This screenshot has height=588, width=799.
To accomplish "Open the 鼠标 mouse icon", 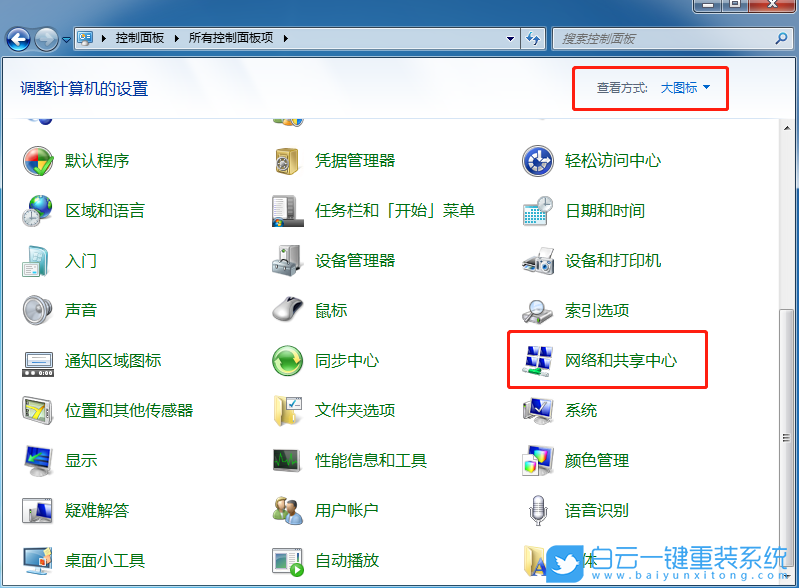I will tap(287, 309).
